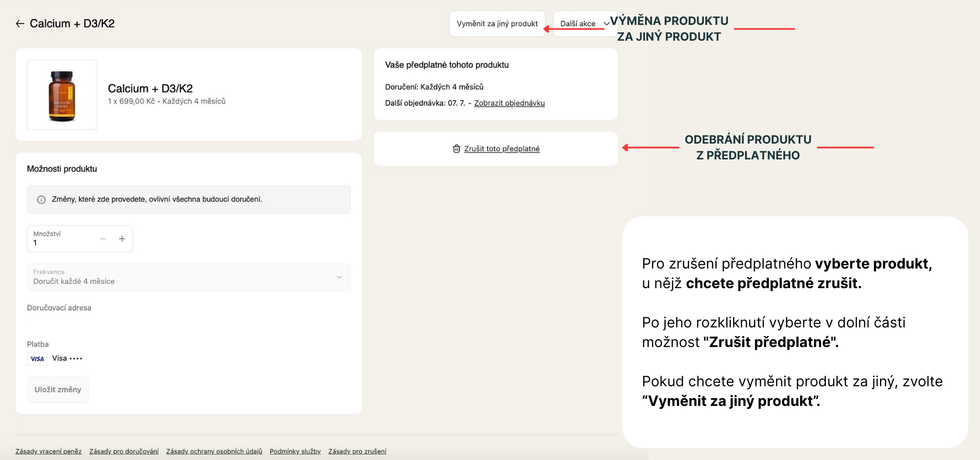The width and height of the screenshot is (980, 460).
Task: Open Zásady vracení peněz footer link
Action: pyautogui.click(x=48, y=451)
